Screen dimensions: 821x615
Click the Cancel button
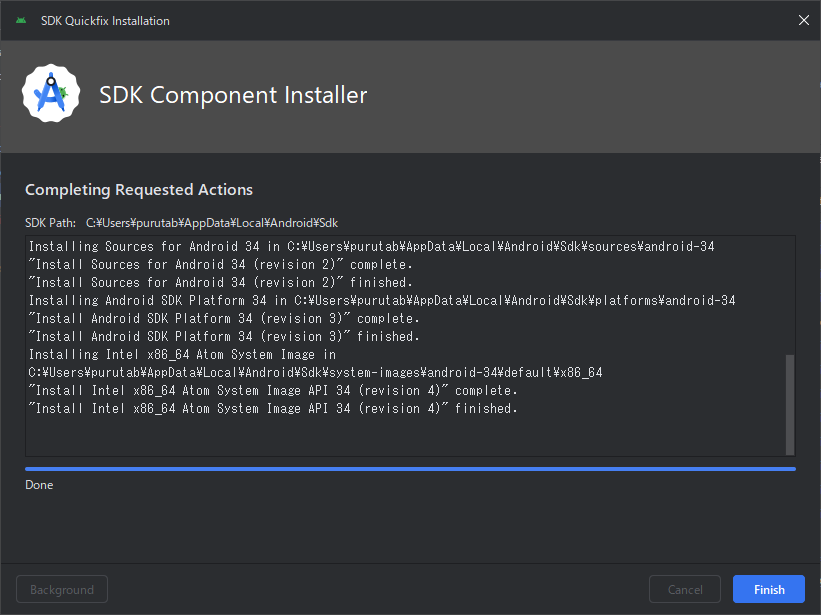(684, 589)
